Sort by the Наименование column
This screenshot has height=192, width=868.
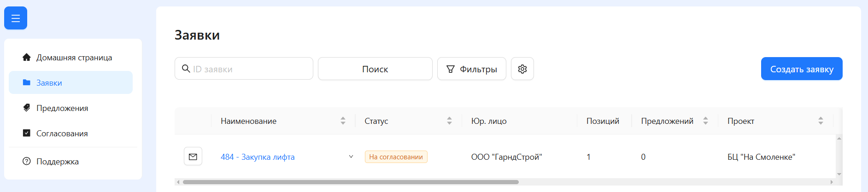click(x=343, y=121)
